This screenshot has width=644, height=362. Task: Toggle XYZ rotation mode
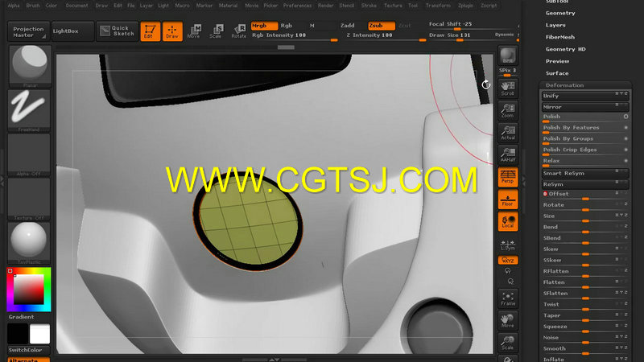point(508,260)
